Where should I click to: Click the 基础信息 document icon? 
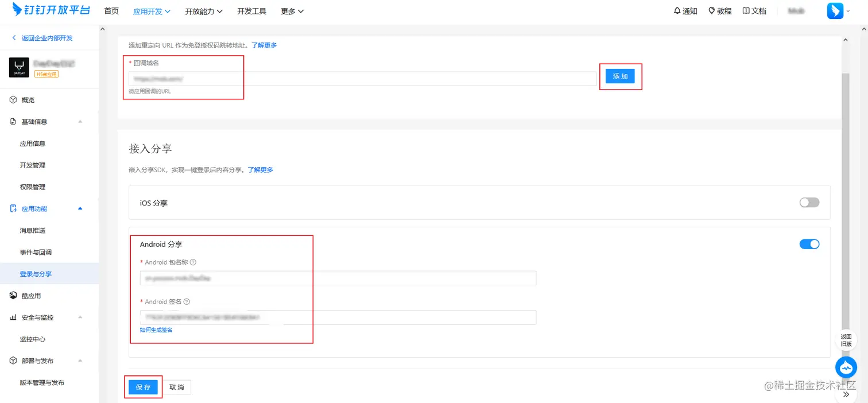coord(13,122)
